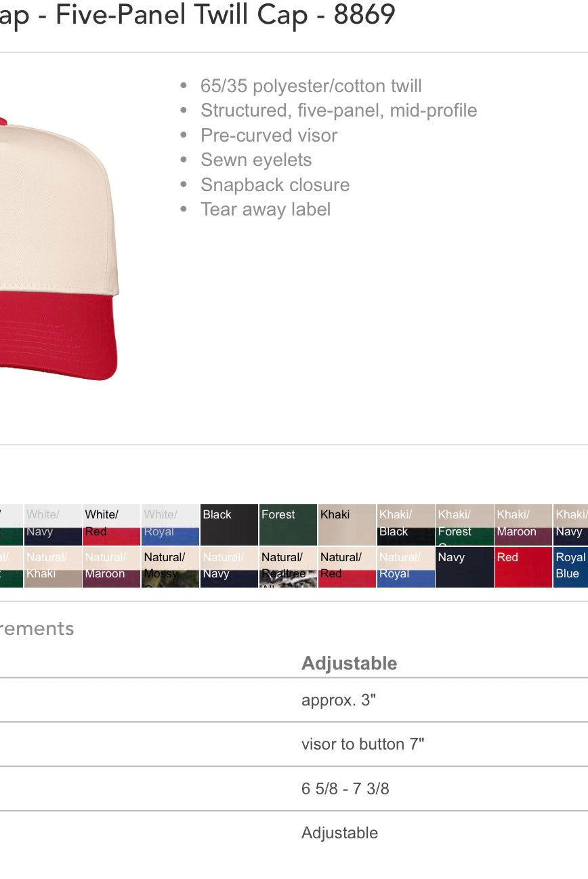Choose the solid Red color swatch
The height and width of the screenshot is (879, 588).
524,567
